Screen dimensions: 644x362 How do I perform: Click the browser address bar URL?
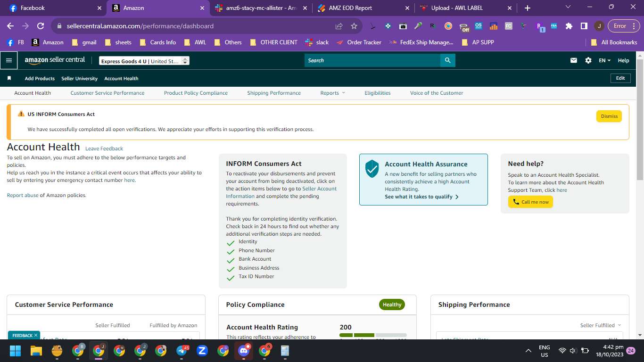[x=140, y=26]
